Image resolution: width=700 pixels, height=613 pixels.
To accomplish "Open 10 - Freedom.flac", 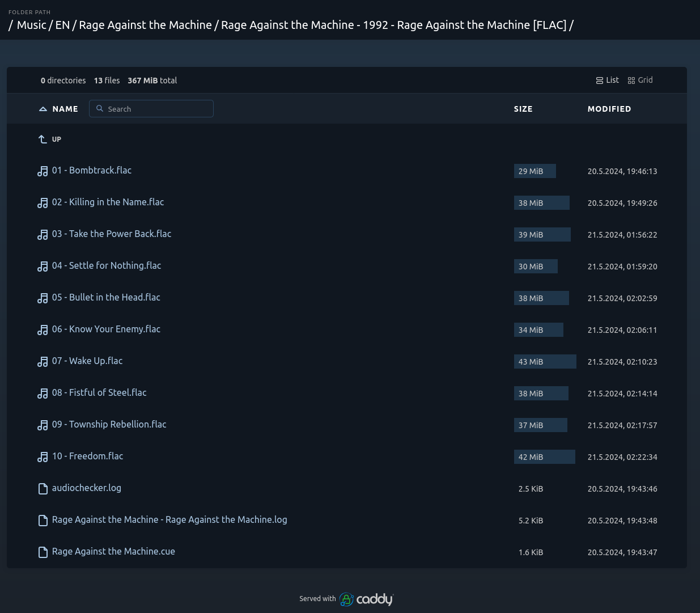I will click(88, 456).
